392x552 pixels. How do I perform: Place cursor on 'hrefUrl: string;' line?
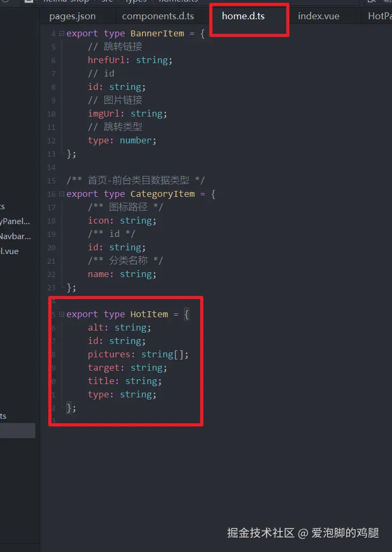coord(130,60)
